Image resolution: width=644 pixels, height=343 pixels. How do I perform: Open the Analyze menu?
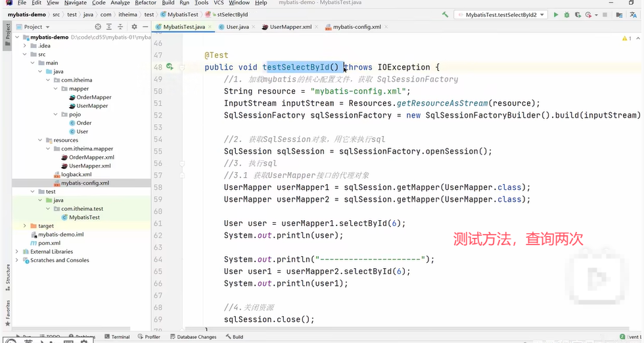tap(120, 3)
